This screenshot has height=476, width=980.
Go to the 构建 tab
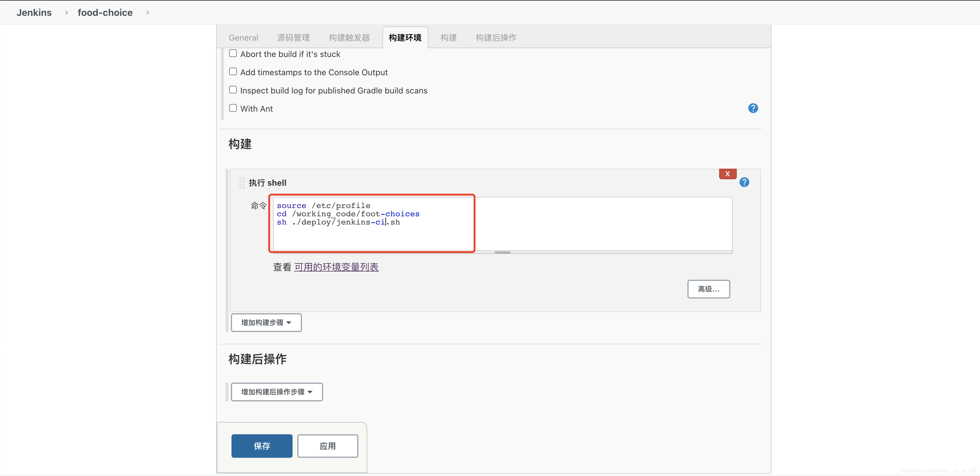point(448,38)
